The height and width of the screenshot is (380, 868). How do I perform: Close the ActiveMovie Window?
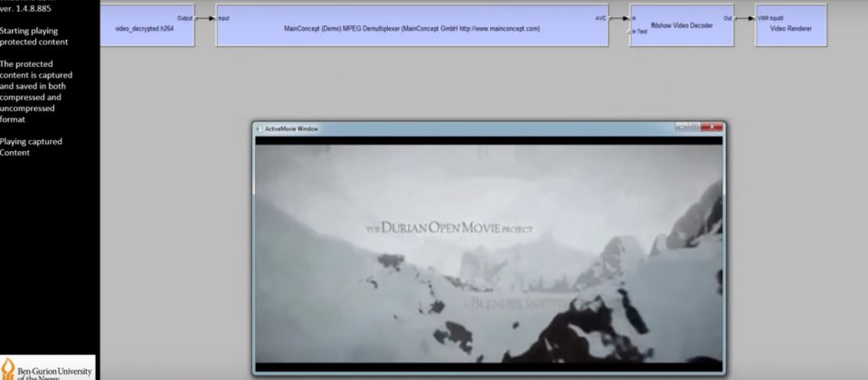pos(712,127)
